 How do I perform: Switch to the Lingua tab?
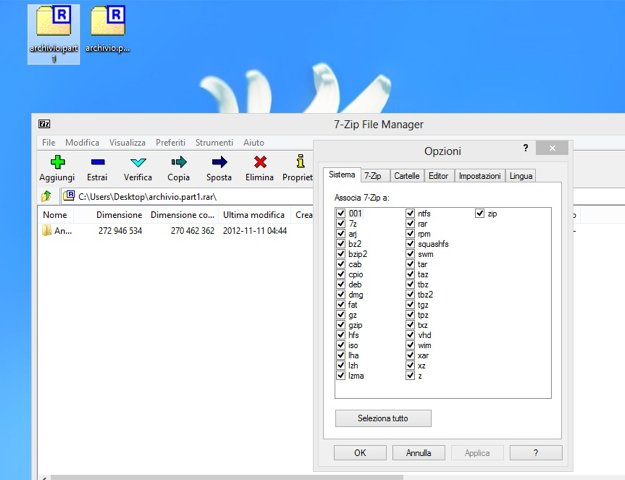coord(521,176)
